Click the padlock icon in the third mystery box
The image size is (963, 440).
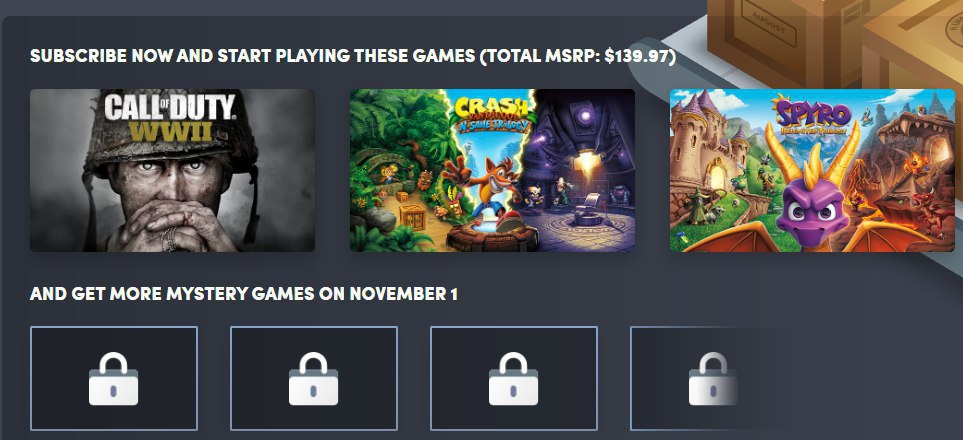point(513,379)
